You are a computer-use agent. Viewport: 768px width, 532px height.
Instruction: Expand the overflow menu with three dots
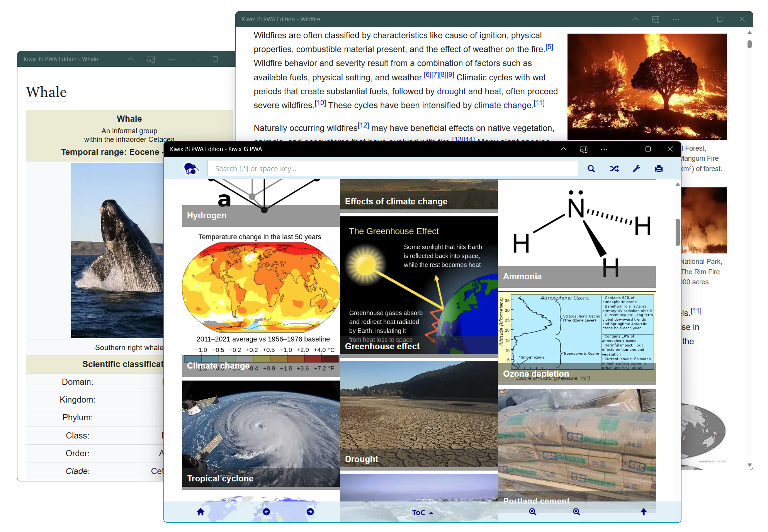[603, 150]
